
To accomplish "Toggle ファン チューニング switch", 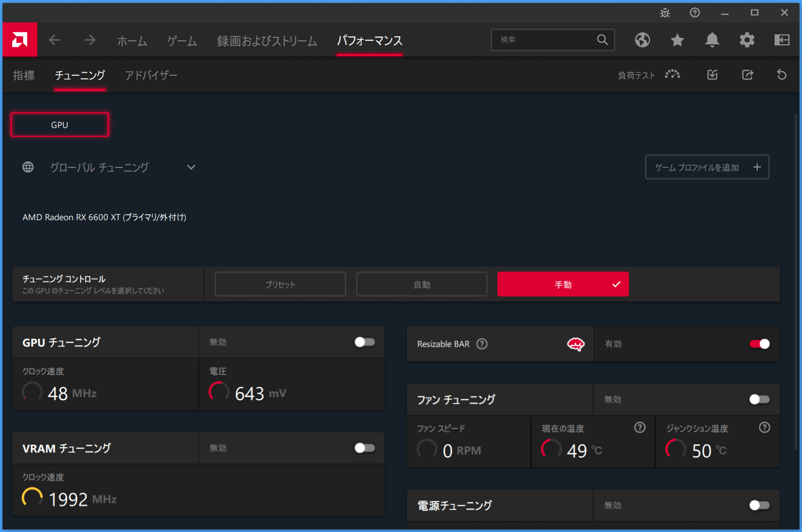I will [x=760, y=399].
